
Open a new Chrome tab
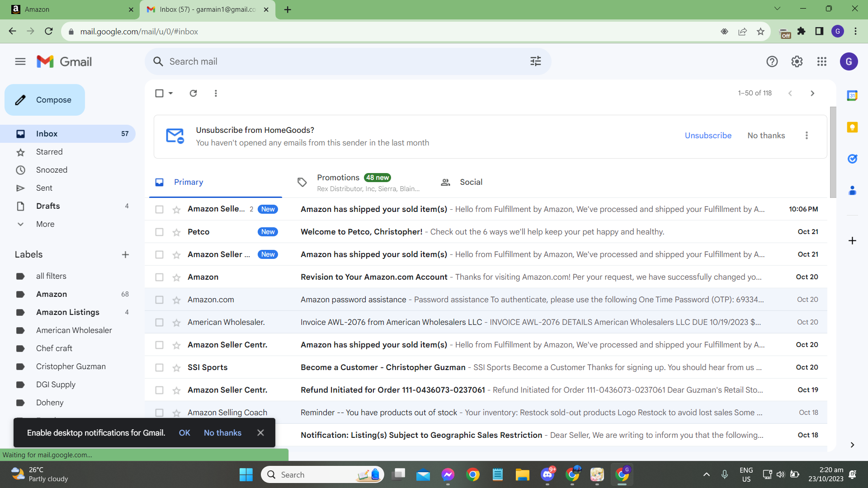pyautogui.click(x=288, y=9)
